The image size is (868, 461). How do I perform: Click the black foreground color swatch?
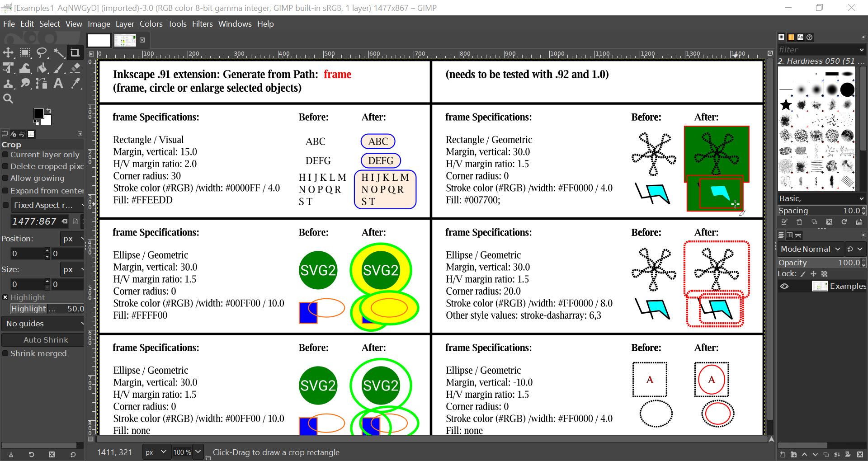coord(39,113)
